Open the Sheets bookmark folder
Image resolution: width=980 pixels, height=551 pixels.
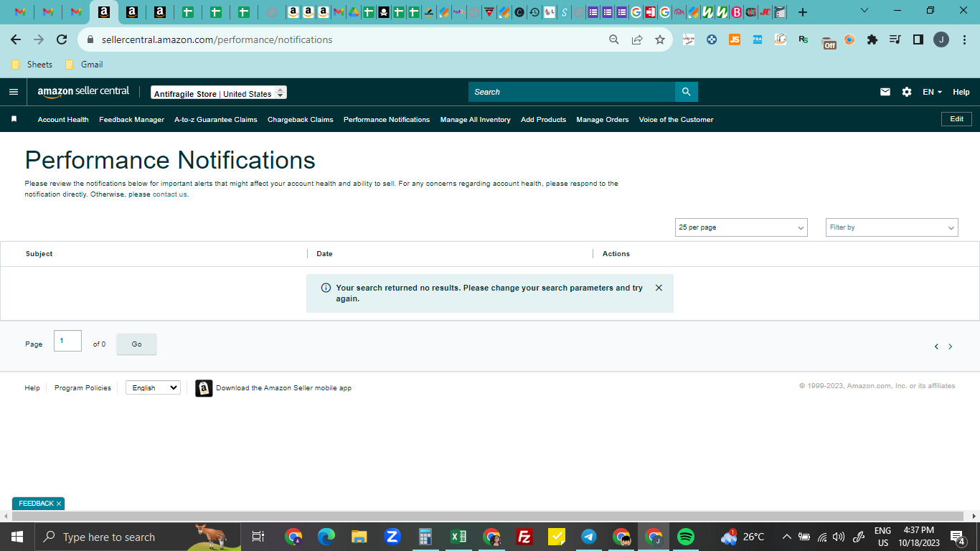point(32,65)
